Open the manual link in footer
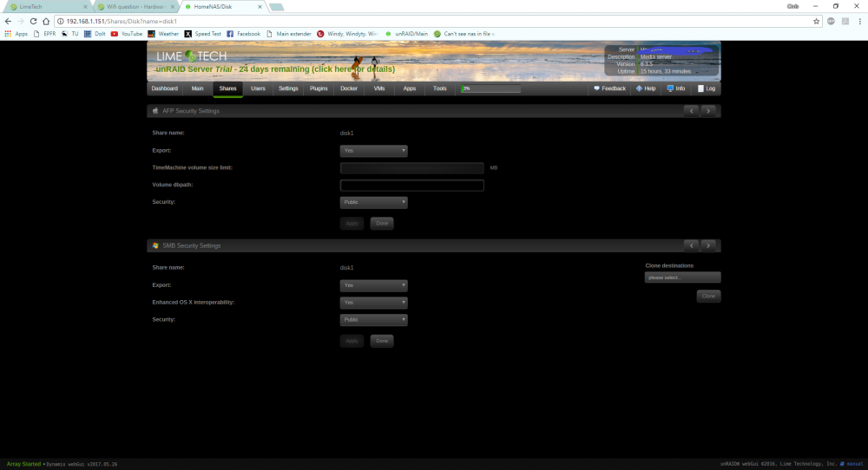Screen dimensions: 868x470 pos(852,464)
